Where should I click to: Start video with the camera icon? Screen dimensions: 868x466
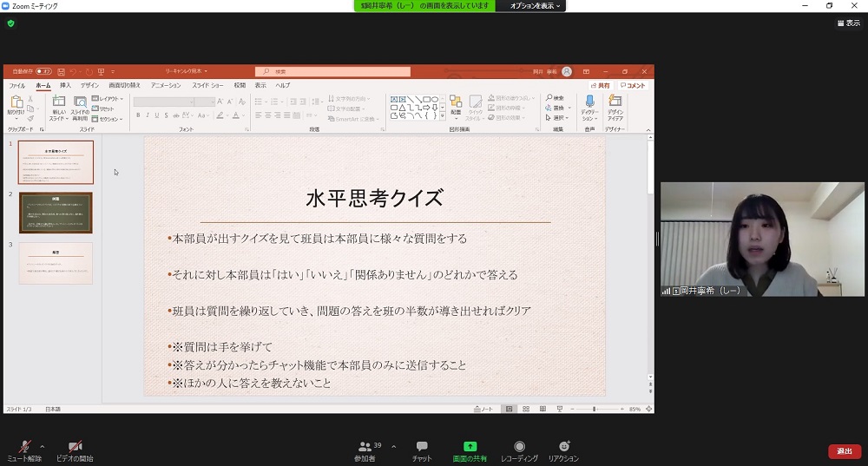pyautogui.click(x=75, y=447)
